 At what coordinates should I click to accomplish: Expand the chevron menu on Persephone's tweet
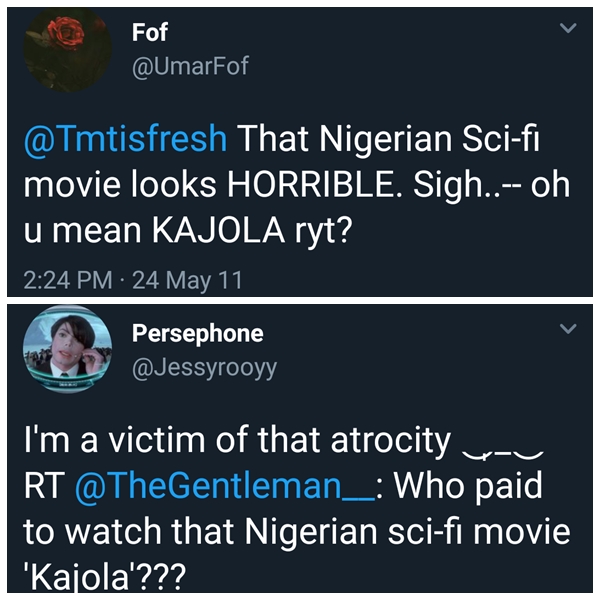569,328
